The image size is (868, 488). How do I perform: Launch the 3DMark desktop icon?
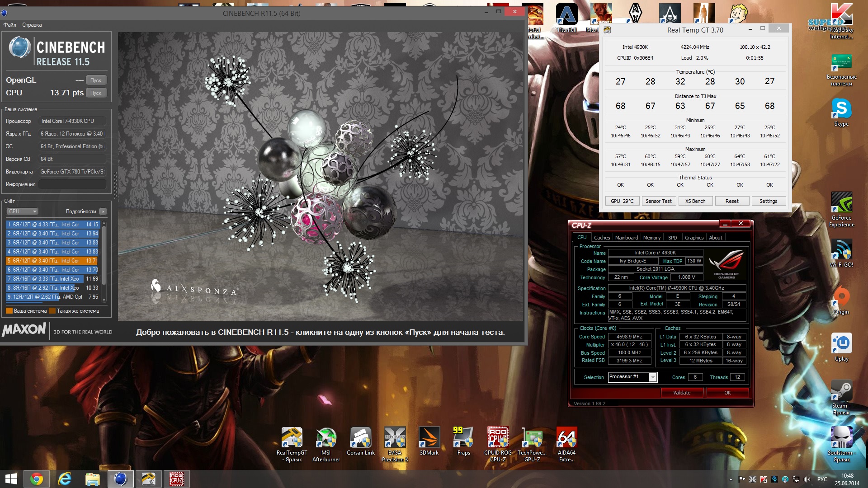coord(429,441)
